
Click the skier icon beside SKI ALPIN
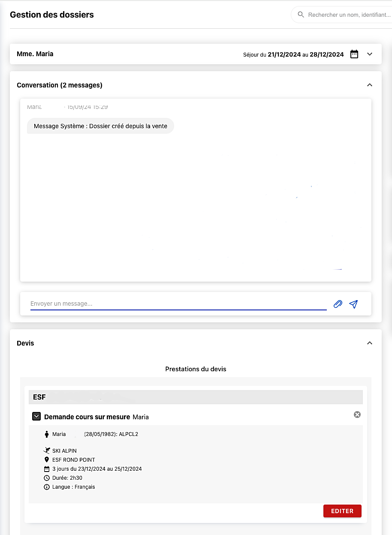coord(47,451)
